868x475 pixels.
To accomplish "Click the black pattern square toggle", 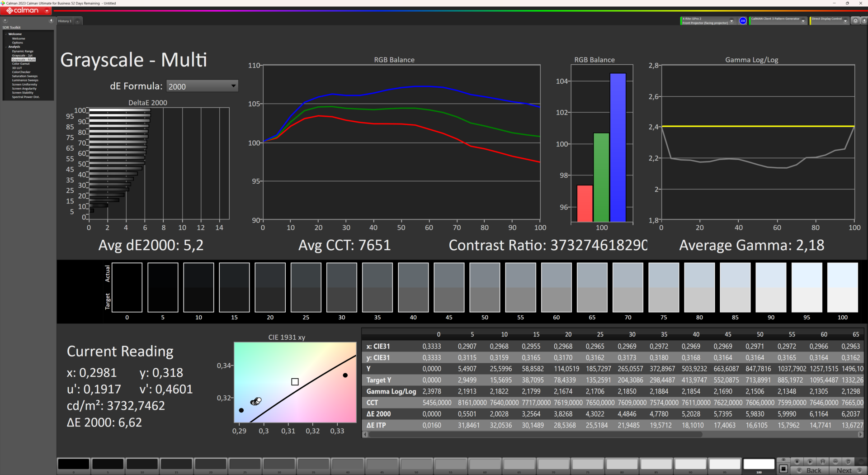I will [x=783, y=469].
